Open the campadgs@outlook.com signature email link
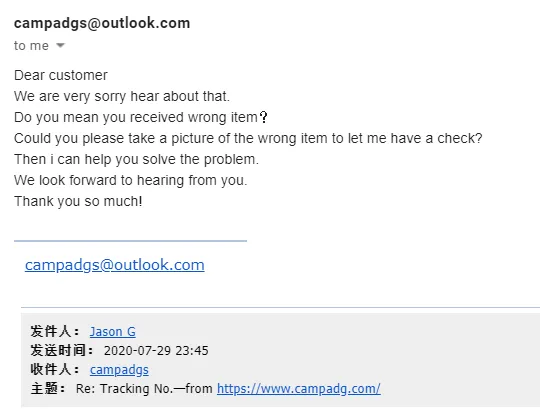The width and height of the screenshot is (540, 409). coord(115,265)
